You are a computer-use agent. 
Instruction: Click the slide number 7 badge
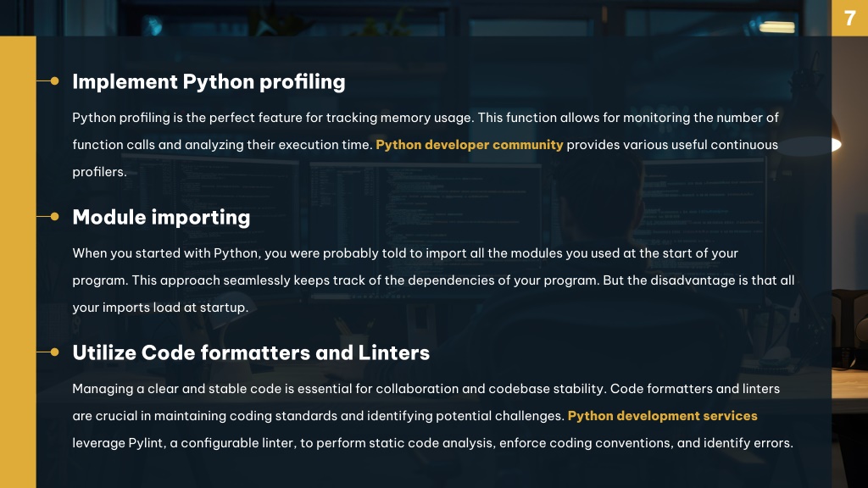[849, 19]
